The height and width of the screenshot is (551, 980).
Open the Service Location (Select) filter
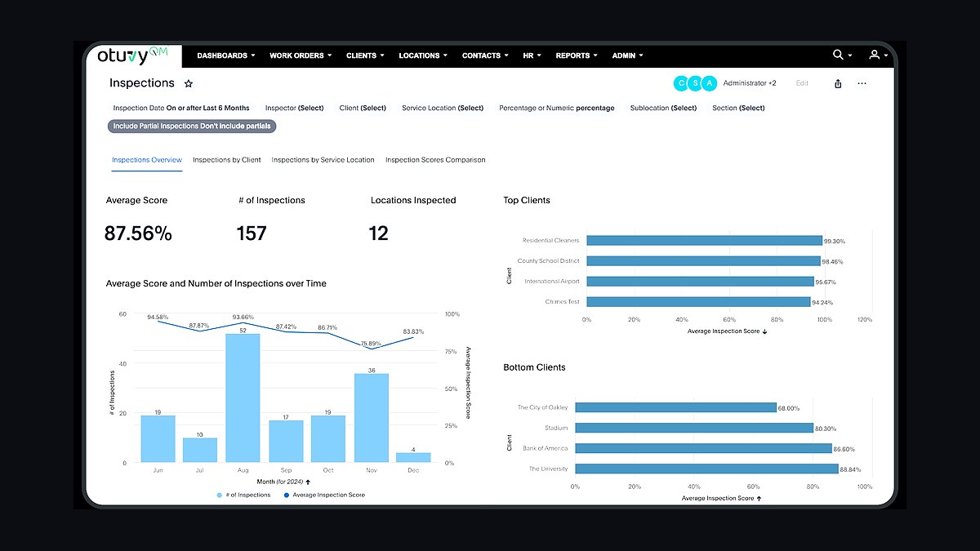click(443, 108)
